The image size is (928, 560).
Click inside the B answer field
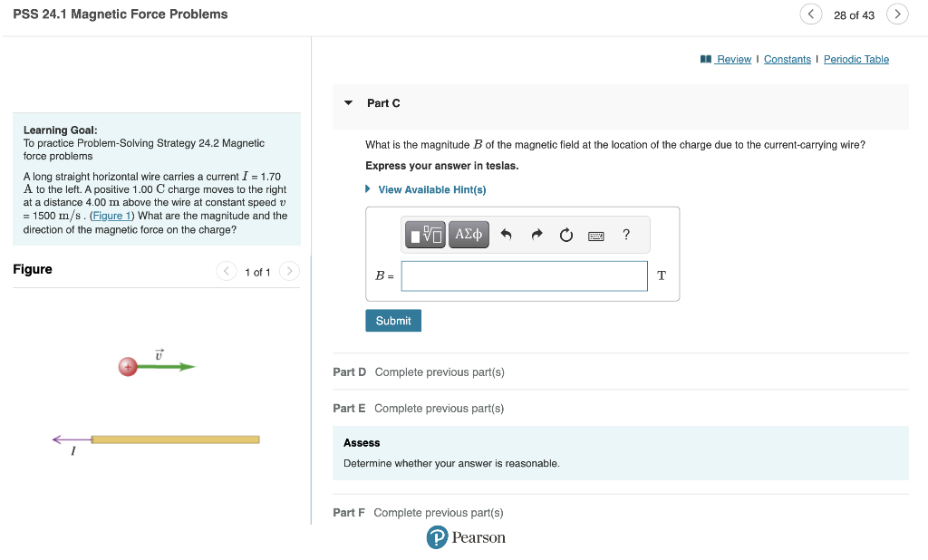click(x=524, y=275)
